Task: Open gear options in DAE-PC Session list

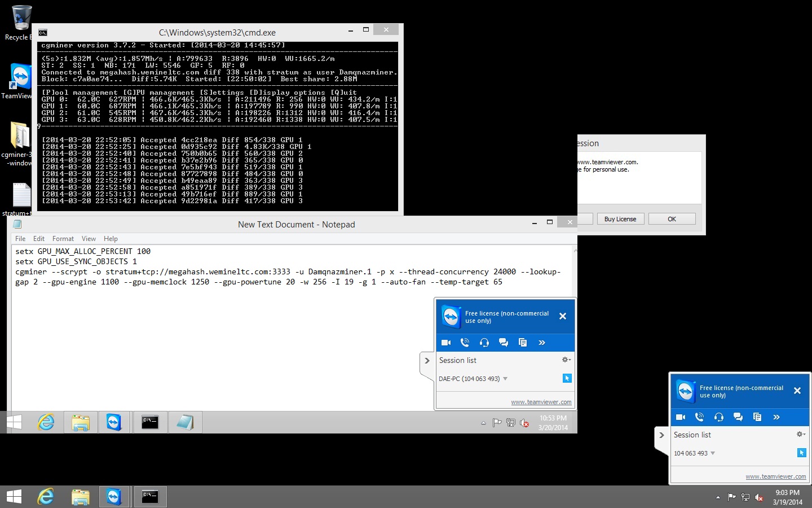Action: (x=566, y=360)
